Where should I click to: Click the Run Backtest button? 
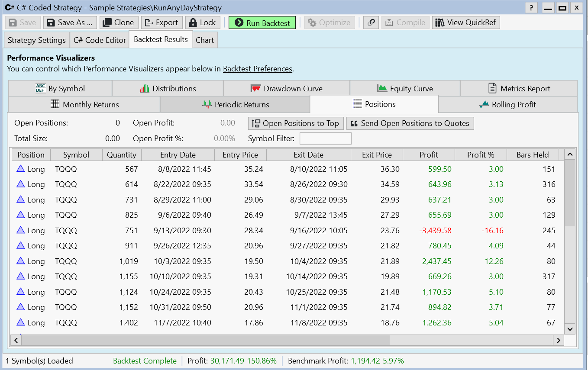tap(262, 23)
